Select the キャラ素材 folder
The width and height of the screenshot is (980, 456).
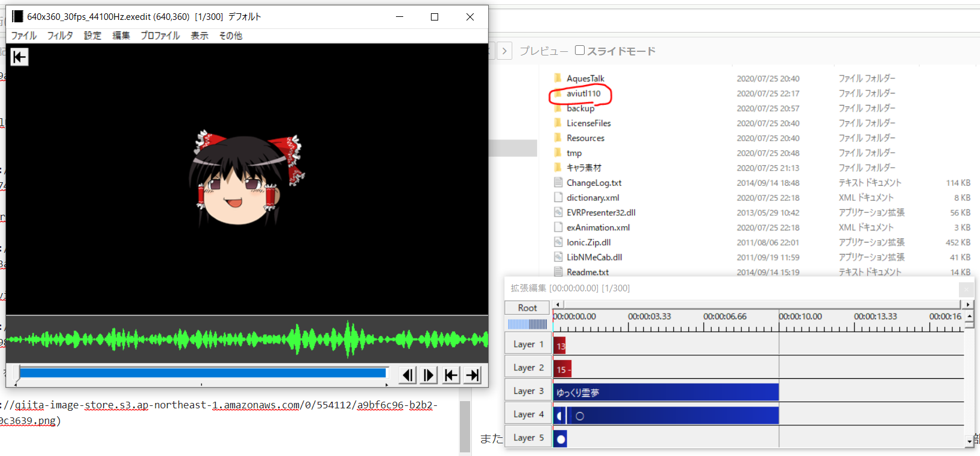tap(584, 168)
